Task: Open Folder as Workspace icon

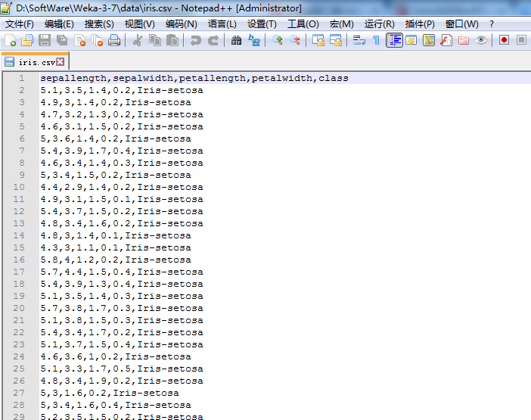Action: pyautogui.click(x=464, y=40)
